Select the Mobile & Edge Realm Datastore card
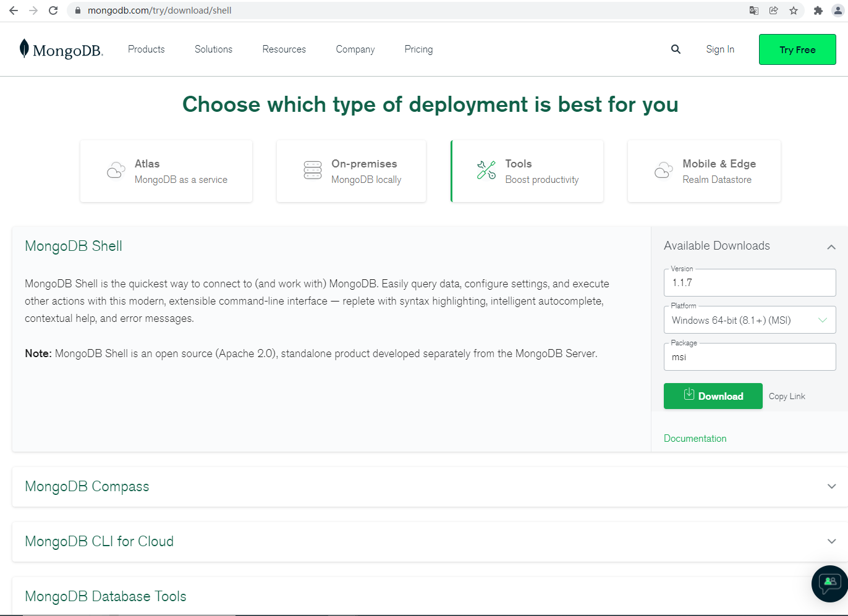The width and height of the screenshot is (848, 616). 704,171
